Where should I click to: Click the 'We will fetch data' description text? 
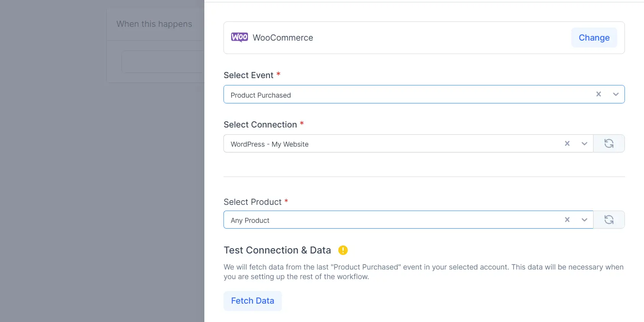[x=424, y=272]
